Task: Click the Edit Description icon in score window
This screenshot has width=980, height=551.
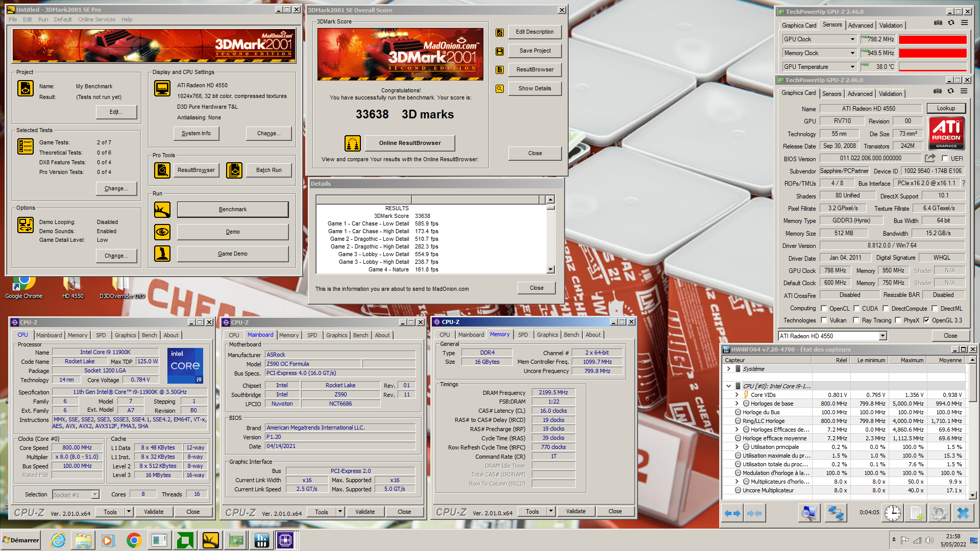Action: (500, 32)
